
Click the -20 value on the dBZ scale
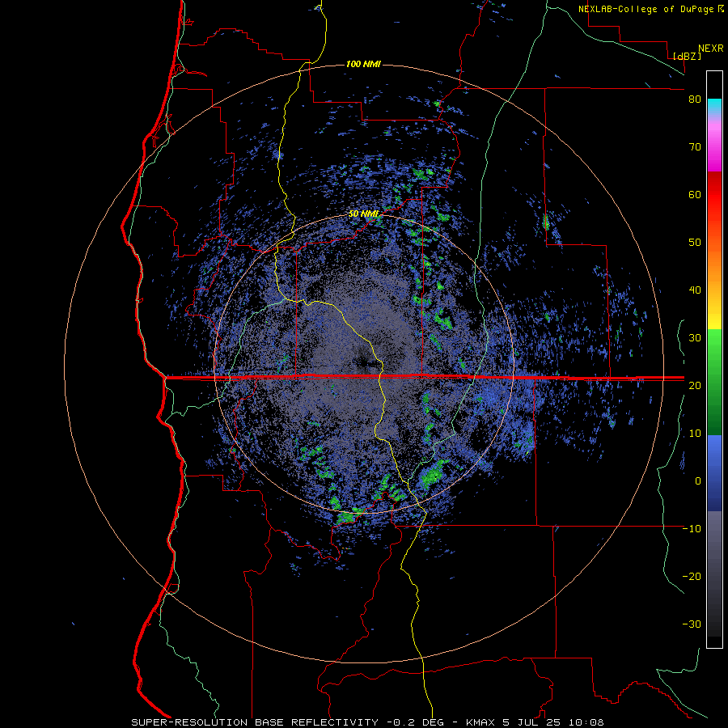[x=692, y=577]
